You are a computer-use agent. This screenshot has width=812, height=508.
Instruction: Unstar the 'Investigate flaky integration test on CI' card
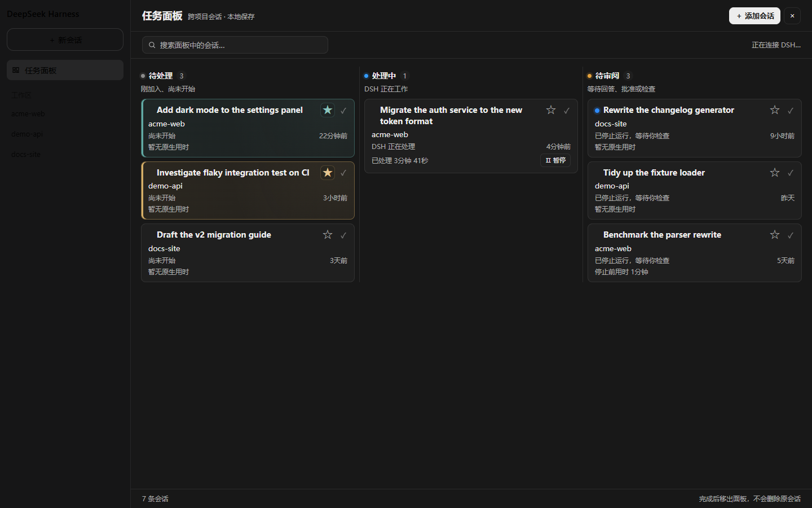point(328,173)
